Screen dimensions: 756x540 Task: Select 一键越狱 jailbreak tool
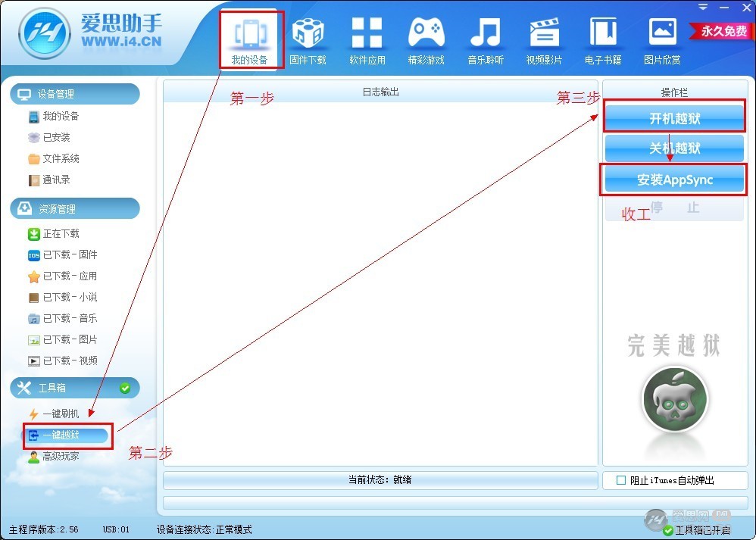point(66,435)
